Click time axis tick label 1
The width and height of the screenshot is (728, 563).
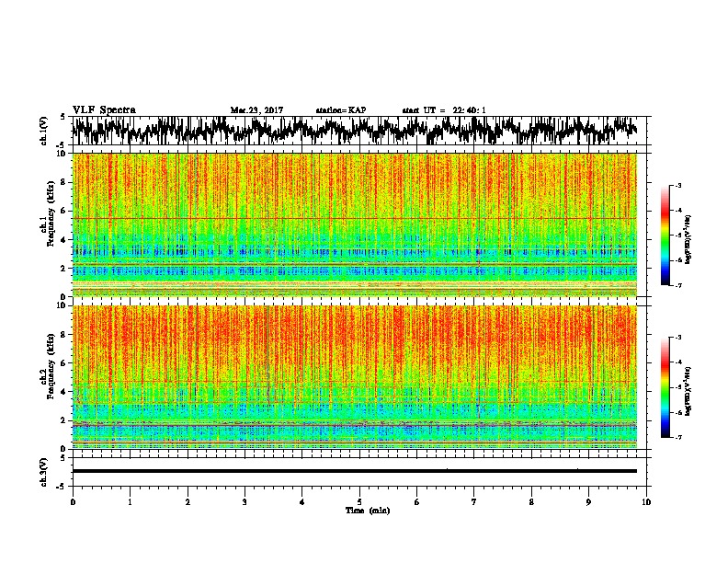pos(130,502)
